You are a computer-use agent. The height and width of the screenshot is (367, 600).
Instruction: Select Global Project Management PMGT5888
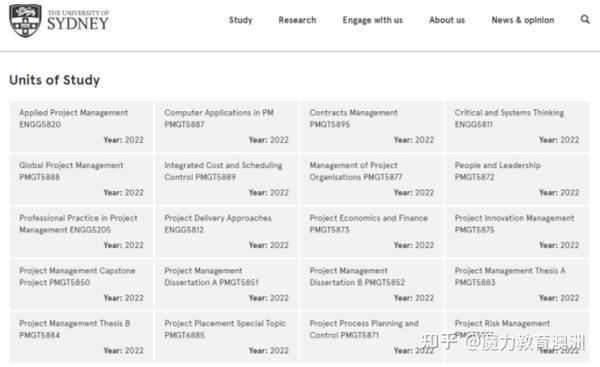(x=82, y=179)
